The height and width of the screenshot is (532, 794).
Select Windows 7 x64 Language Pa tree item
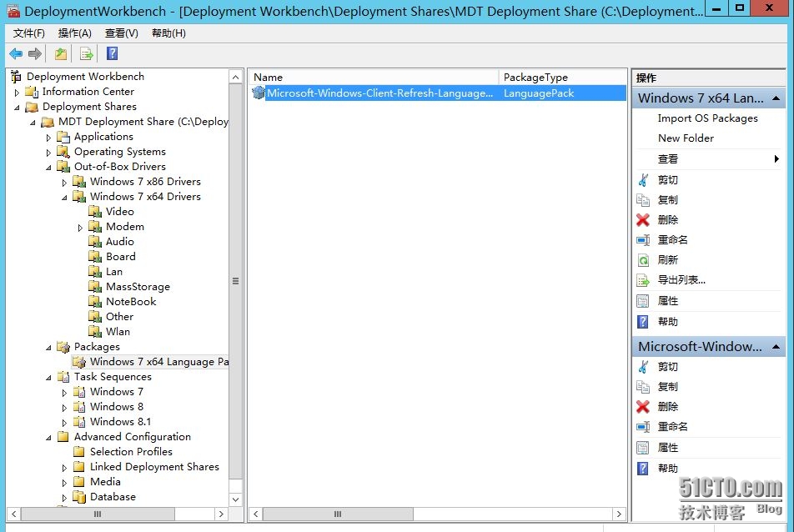(159, 362)
